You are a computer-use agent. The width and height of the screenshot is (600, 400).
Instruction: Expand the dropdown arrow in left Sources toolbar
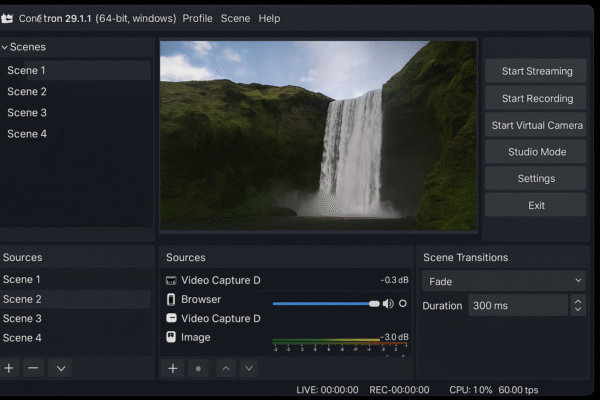61,368
